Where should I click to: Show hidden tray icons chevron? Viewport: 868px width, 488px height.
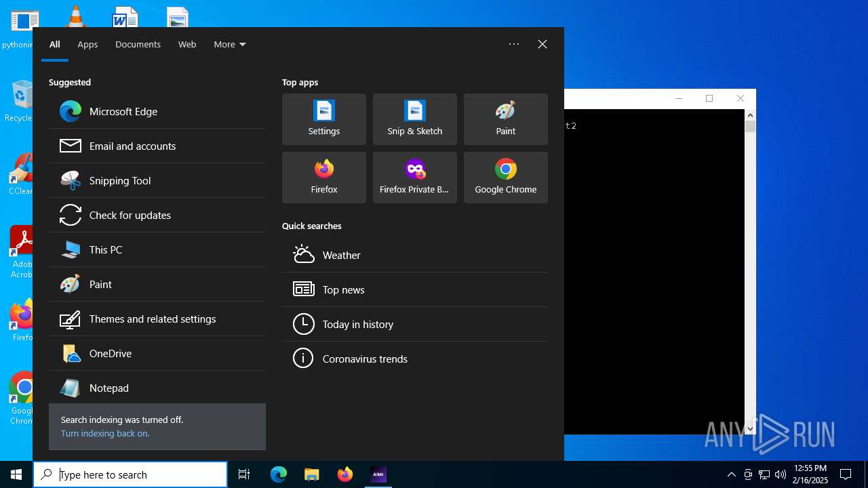point(732,474)
